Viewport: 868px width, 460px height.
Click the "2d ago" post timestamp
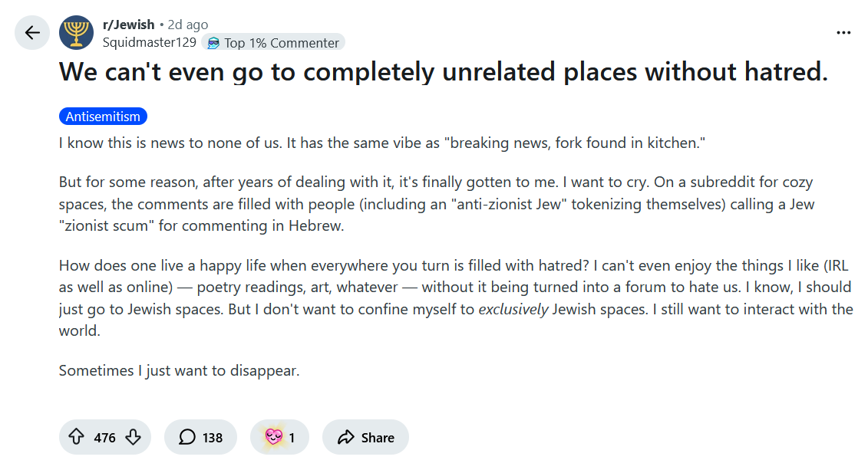click(187, 25)
